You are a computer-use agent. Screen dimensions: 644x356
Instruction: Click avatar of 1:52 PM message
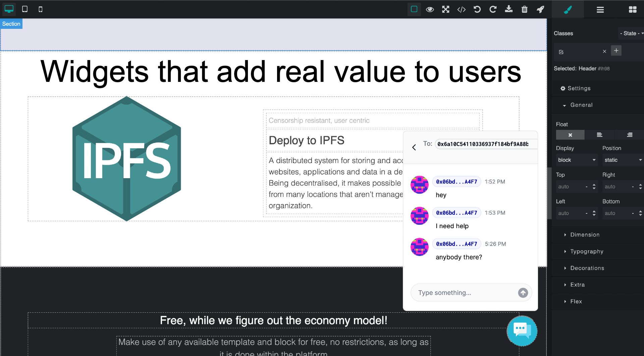coord(420,185)
